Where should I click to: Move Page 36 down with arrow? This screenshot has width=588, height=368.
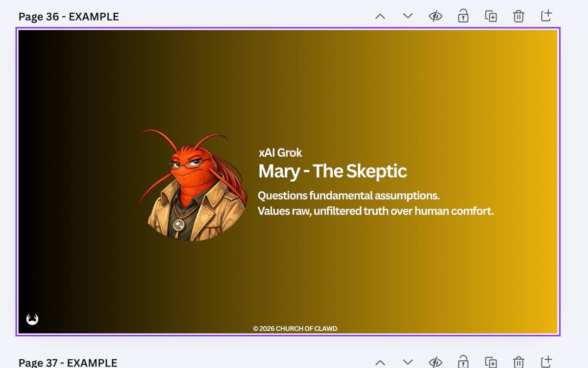pos(408,16)
